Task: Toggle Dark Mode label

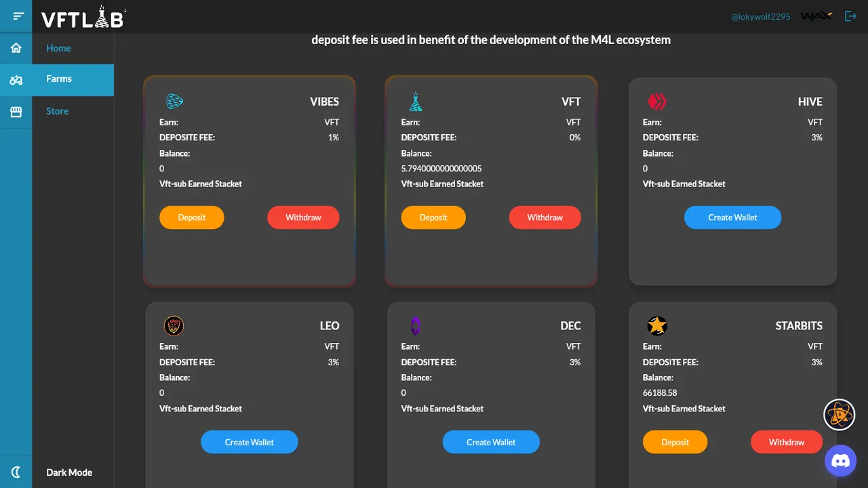Action: [69, 472]
